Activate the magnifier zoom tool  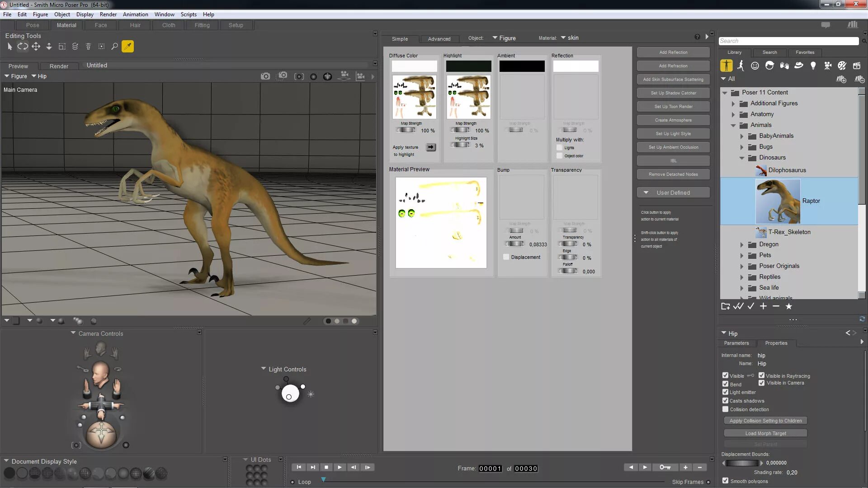click(114, 47)
